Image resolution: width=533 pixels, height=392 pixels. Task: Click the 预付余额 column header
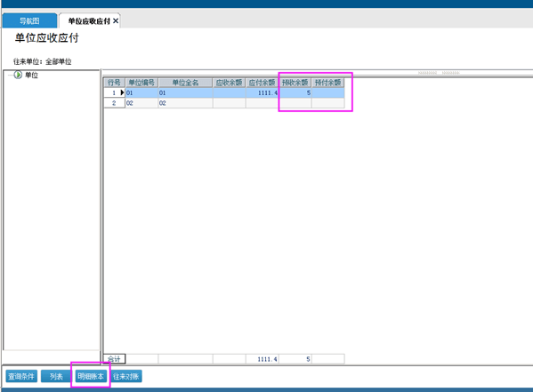click(328, 83)
